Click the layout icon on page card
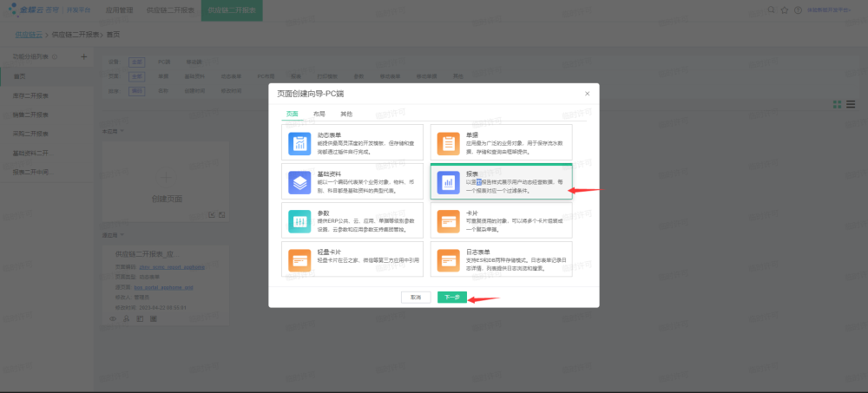Viewport: 868px width, 393px height. (140, 318)
